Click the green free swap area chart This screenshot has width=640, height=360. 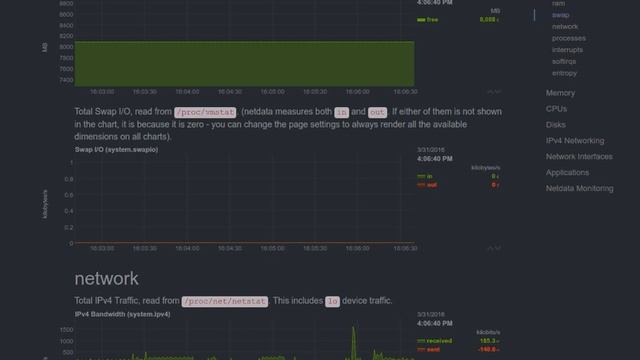point(244,64)
